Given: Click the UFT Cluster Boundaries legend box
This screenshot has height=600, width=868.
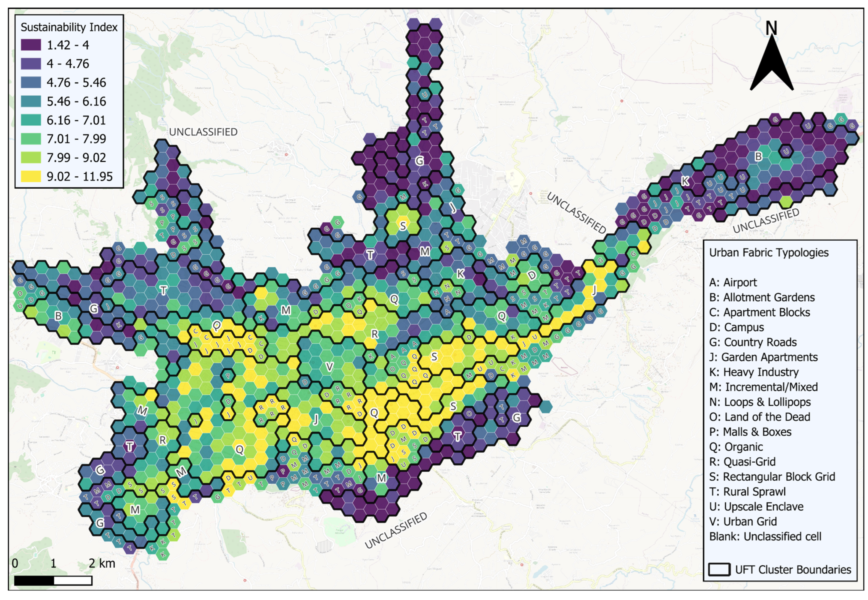Looking at the screenshot, I should [719, 569].
